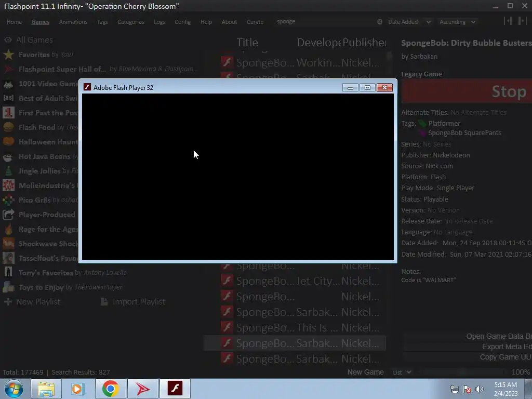Click the volume speaker tray icon

point(480,389)
